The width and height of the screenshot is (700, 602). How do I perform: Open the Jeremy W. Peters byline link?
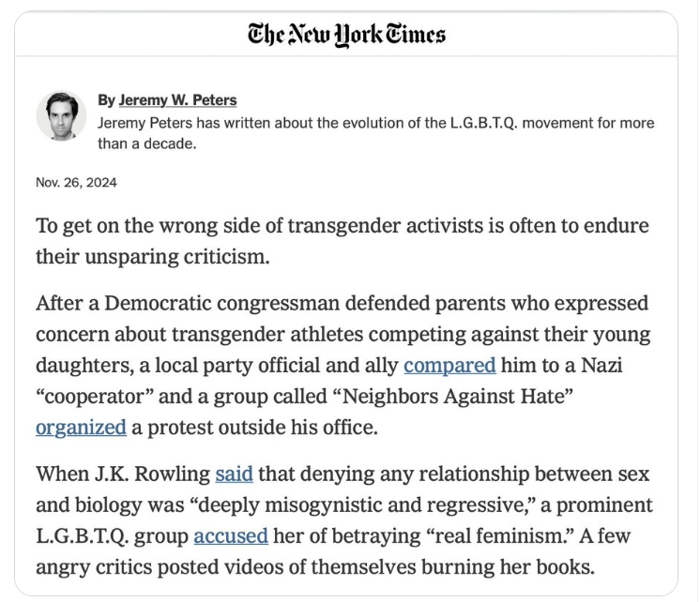pos(177,100)
